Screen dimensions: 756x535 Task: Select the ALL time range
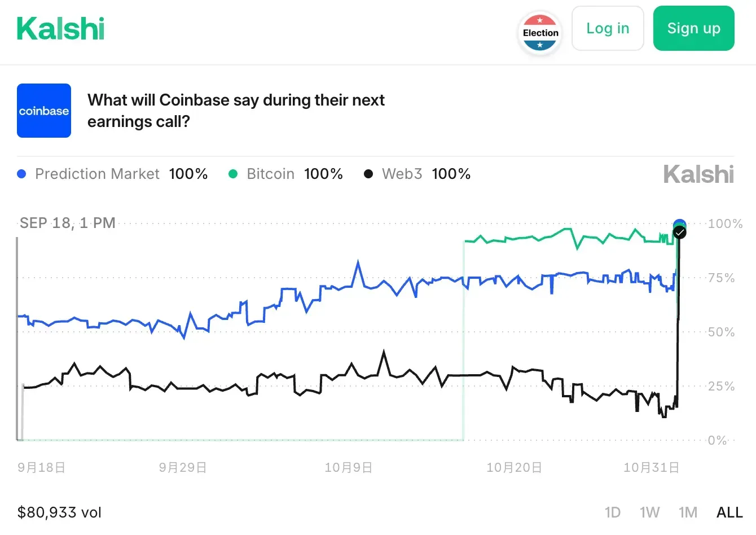pyautogui.click(x=729, y=512)
